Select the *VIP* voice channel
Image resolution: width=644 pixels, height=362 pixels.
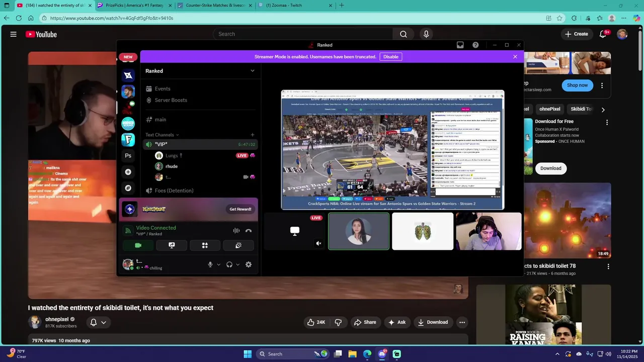(x=200, y=144)
